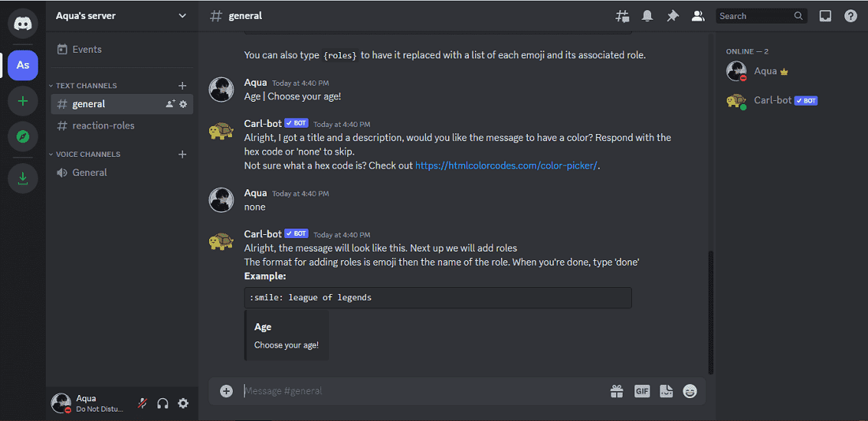Image resolution: width=868 pixels, height=421 pixels.
Task: Select the reaction-roles channel
Action: [103, 125]
